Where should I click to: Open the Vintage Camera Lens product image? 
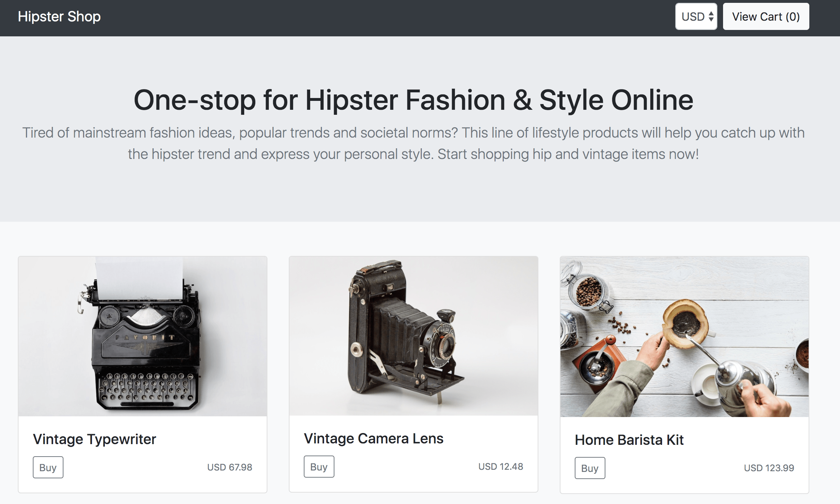414,336
